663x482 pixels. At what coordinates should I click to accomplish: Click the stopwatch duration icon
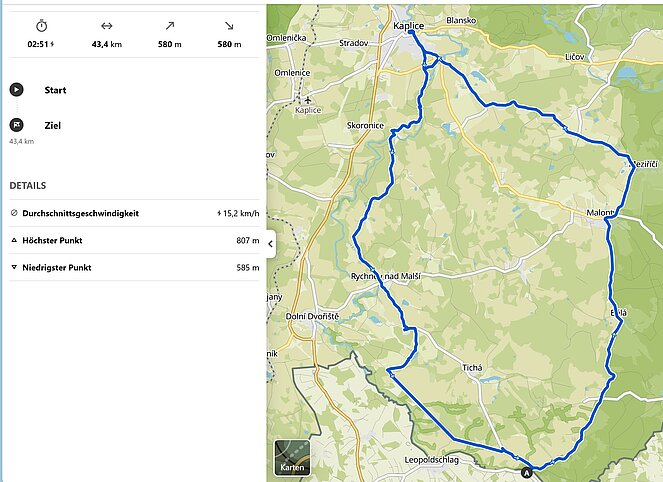click(41, 25)
